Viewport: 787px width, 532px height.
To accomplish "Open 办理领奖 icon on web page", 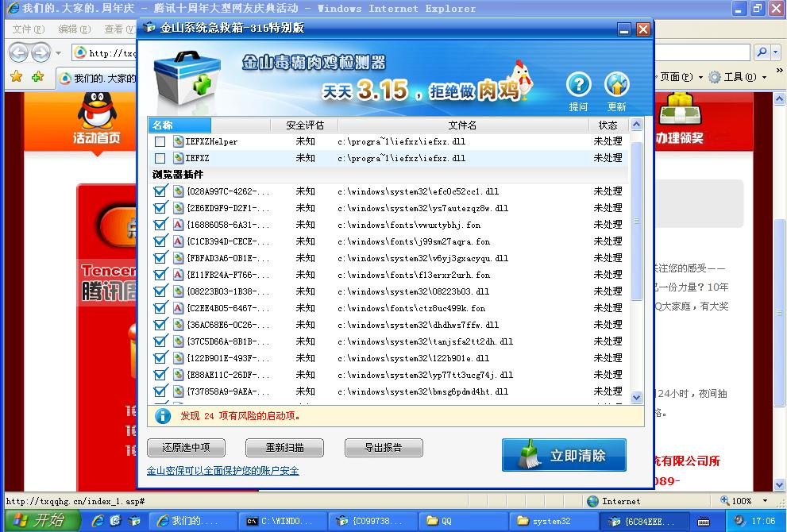I will click(680, 119).
